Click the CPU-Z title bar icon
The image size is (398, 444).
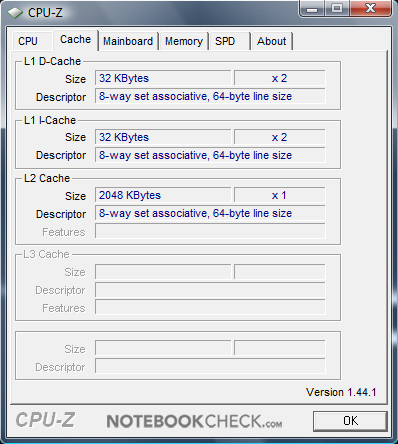point(15,13)
